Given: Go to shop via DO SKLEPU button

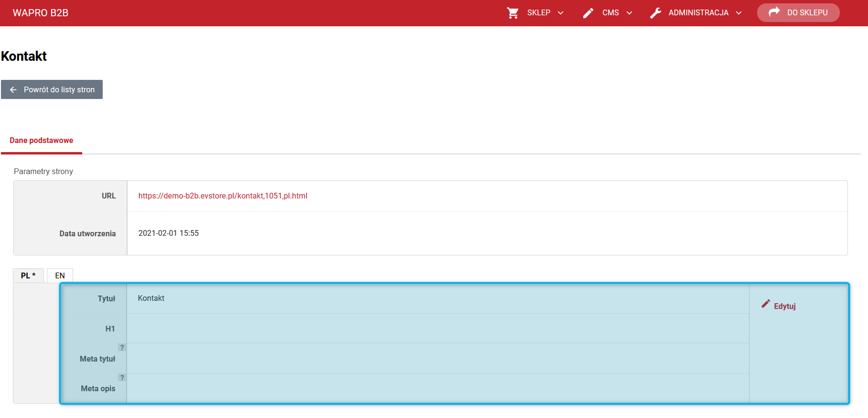Looking at the screenshot, I should point(798,12).
